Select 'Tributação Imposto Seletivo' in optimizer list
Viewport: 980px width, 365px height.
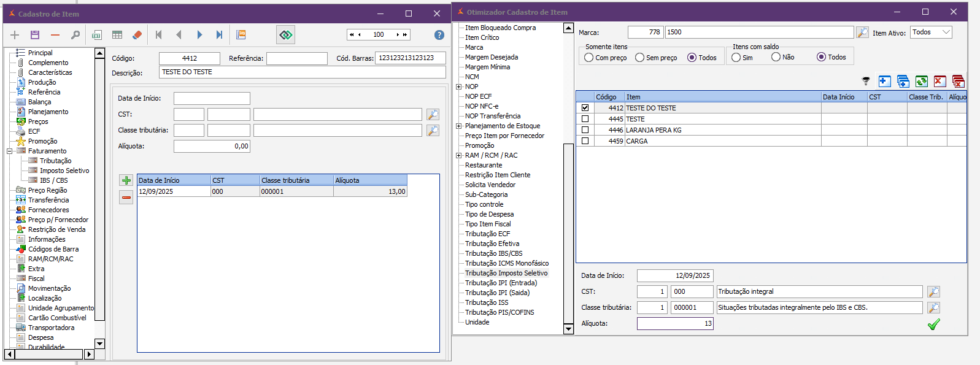[506, 273]
